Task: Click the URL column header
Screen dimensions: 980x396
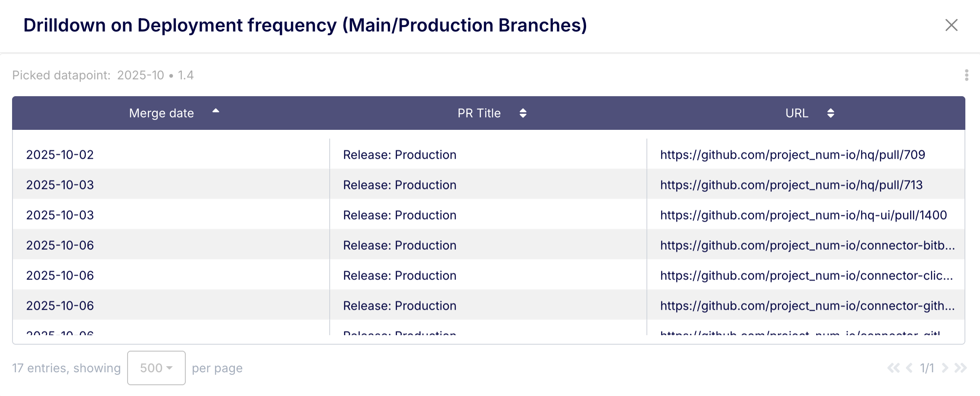Action: (x=796, y=113)
